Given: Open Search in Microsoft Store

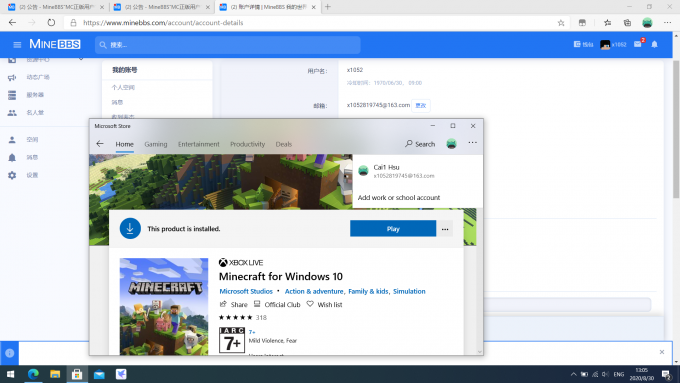Looking at the screenshot, I should click(x=420, y=144).
